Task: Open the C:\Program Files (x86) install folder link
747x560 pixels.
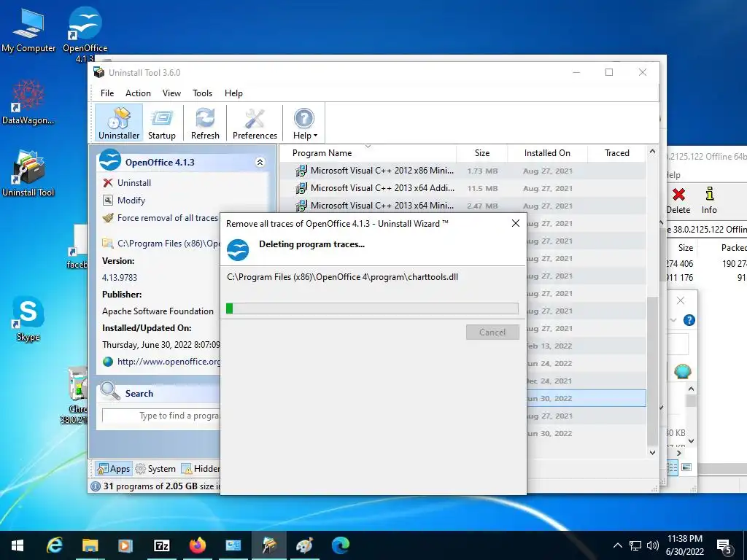Action: point(161,244)
